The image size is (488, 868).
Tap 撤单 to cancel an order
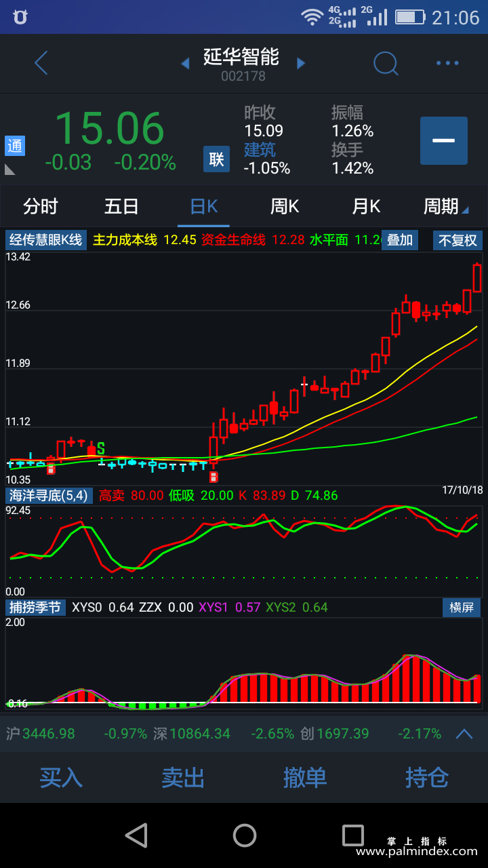pyautogui.click(x=305, y=777)
